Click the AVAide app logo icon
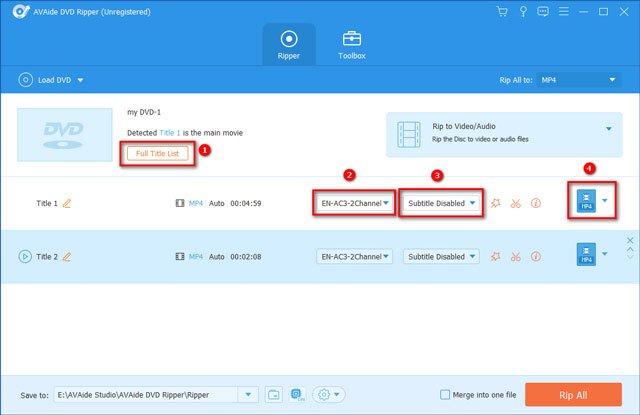Image resolution: width=640 pixels, height=415 pixels. (20, 11)
